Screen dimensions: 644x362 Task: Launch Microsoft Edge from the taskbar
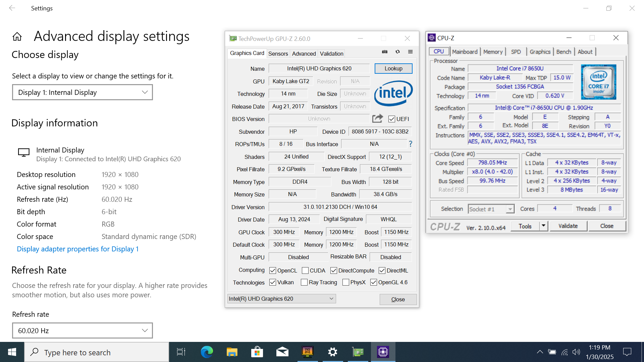coord(207,352)
